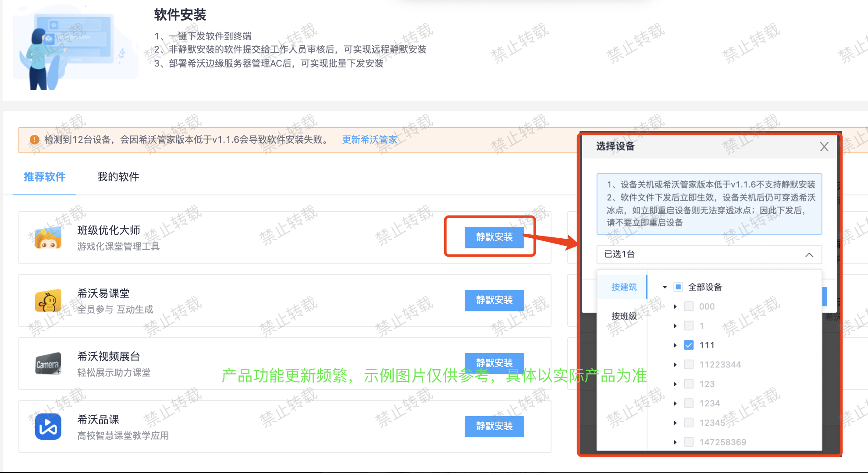868x473 pixels.
Task: Click the 全部设备 label
Action: coord(705,287)
